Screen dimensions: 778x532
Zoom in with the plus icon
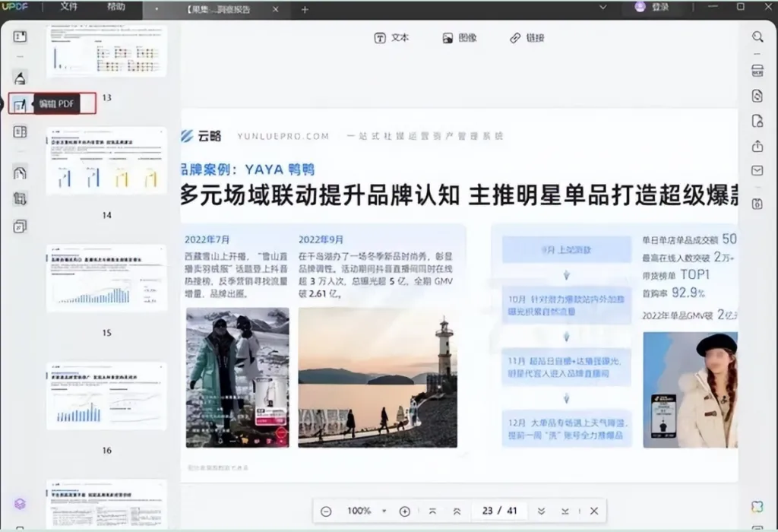tap(405, 511)
